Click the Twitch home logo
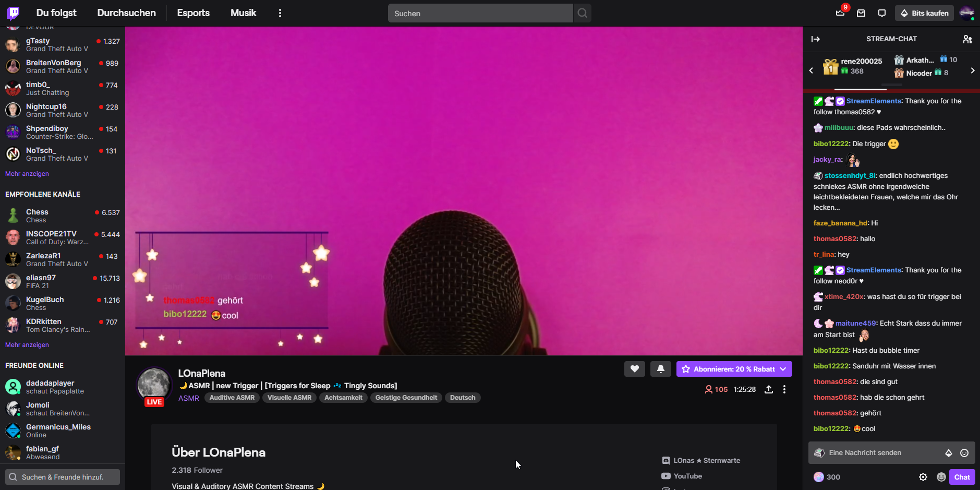 pos(13,13)
